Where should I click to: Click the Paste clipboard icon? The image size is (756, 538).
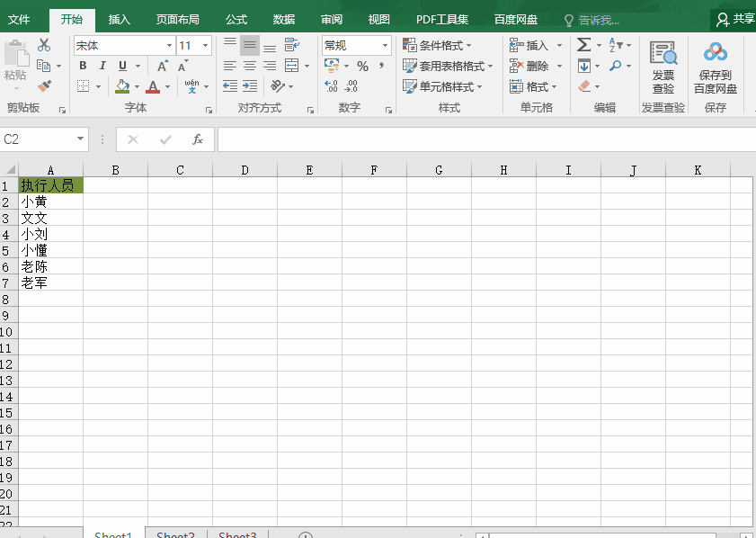15,54
